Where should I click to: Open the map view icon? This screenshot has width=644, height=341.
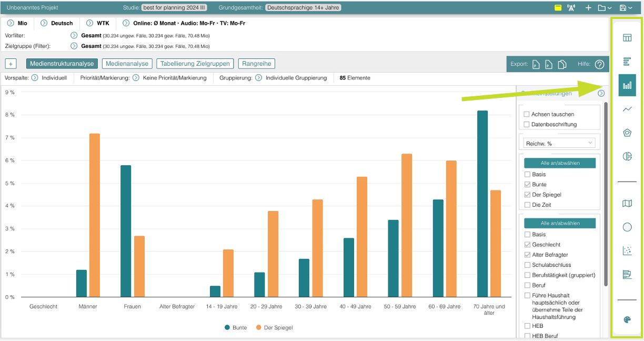click(x=627, y=204)
